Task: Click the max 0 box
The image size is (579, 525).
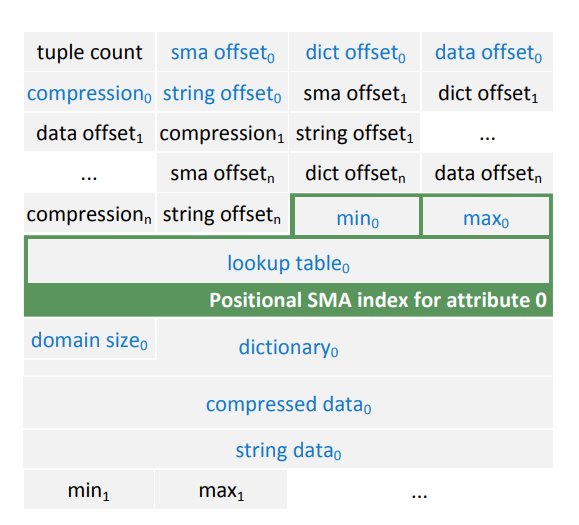Action: point(486,216)
